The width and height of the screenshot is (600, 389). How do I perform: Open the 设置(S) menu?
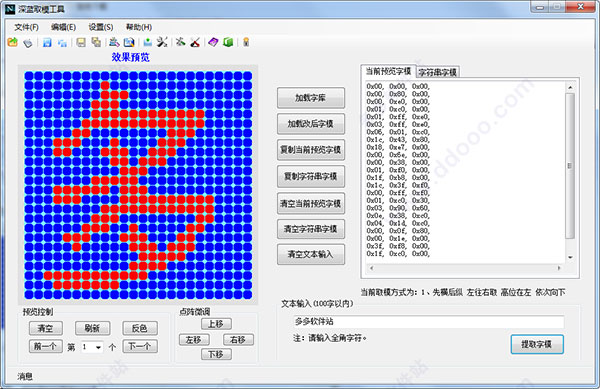pyautogui.click(x=101, y=27)
